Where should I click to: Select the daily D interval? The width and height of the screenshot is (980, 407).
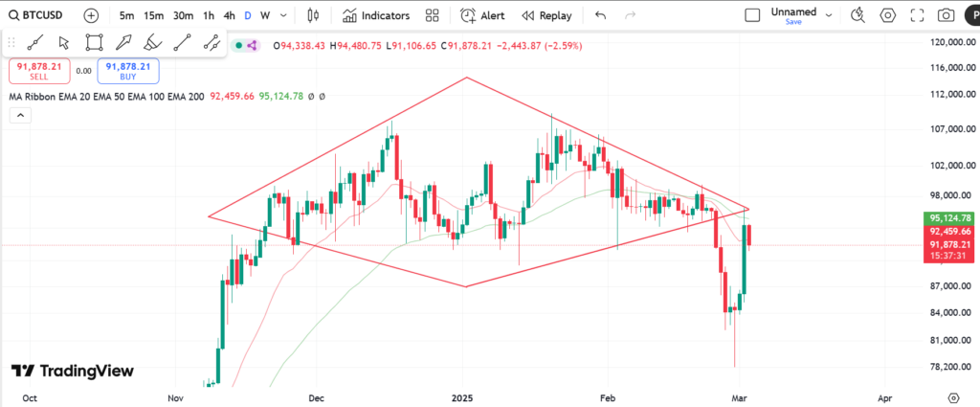[248, 15]
